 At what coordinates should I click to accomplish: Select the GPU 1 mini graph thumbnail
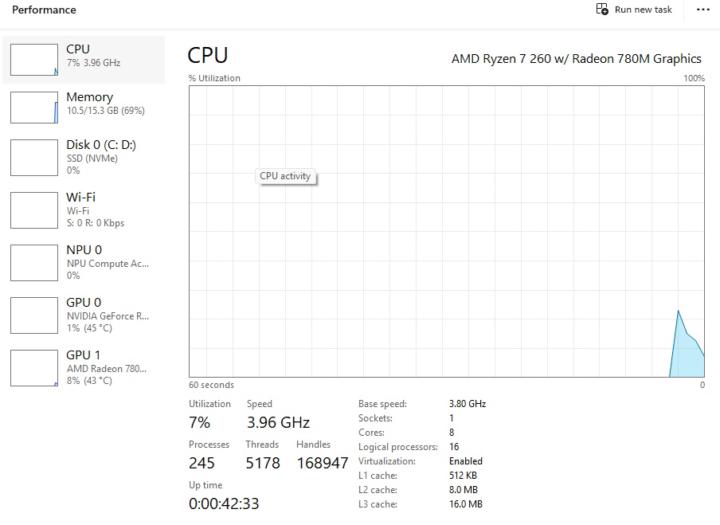pos(34,367)
